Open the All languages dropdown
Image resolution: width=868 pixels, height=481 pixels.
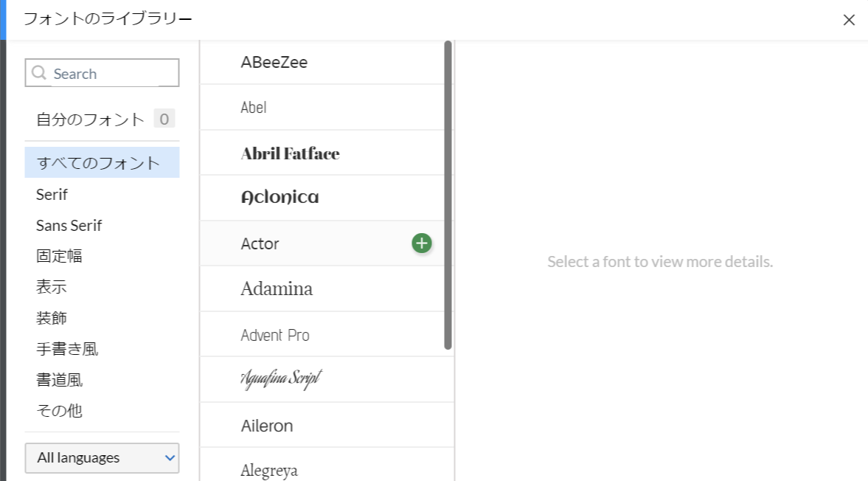click(x=102, y=457)
